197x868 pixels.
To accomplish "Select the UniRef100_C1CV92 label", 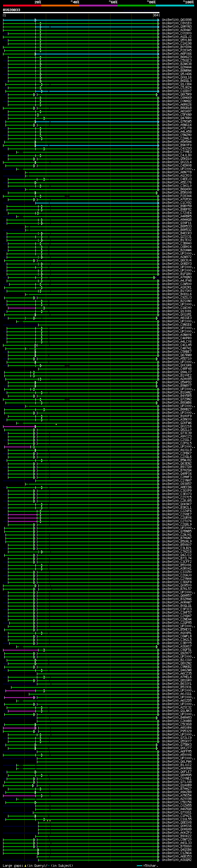I will (177, 203).
